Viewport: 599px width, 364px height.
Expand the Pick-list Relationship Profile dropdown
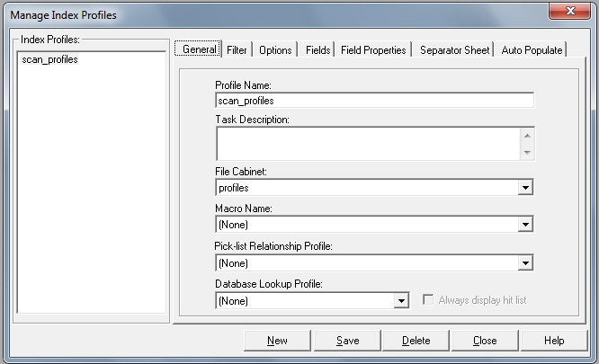pos(525,263)
